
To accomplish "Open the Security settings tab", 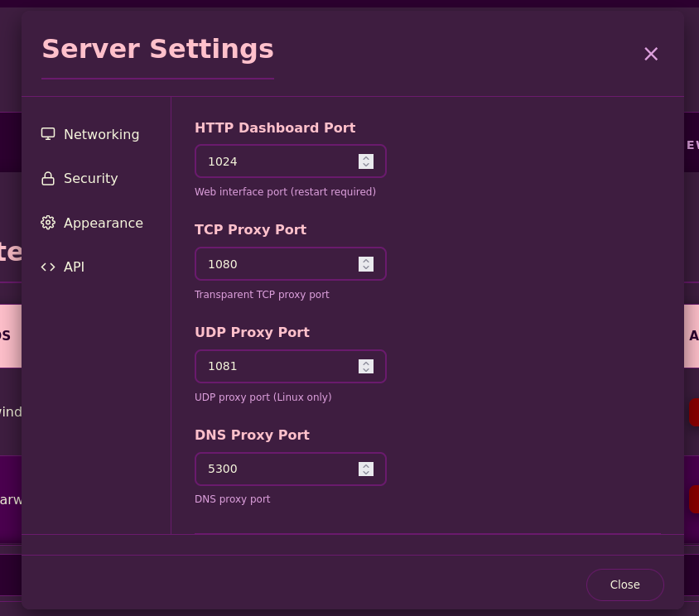I will tap(90, 178).
